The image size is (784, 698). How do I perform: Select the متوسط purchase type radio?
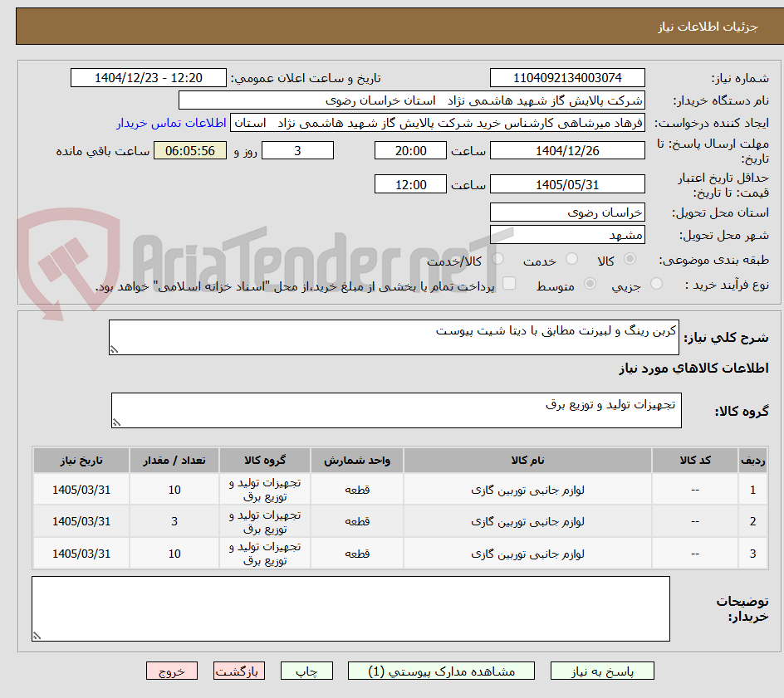590,284
